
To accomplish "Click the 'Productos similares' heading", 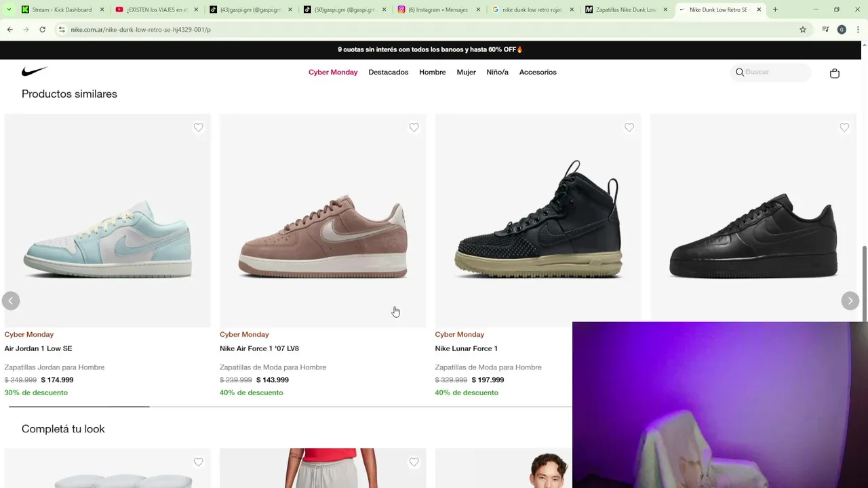I will (x=69, y=94).
